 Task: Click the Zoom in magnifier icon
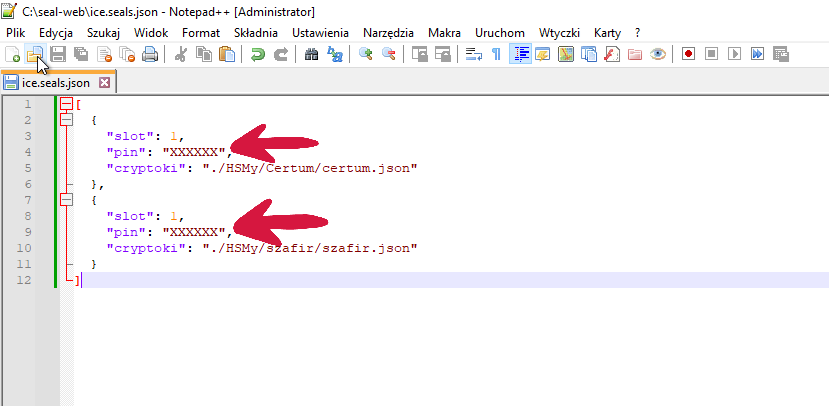click(x=366, y=55)
